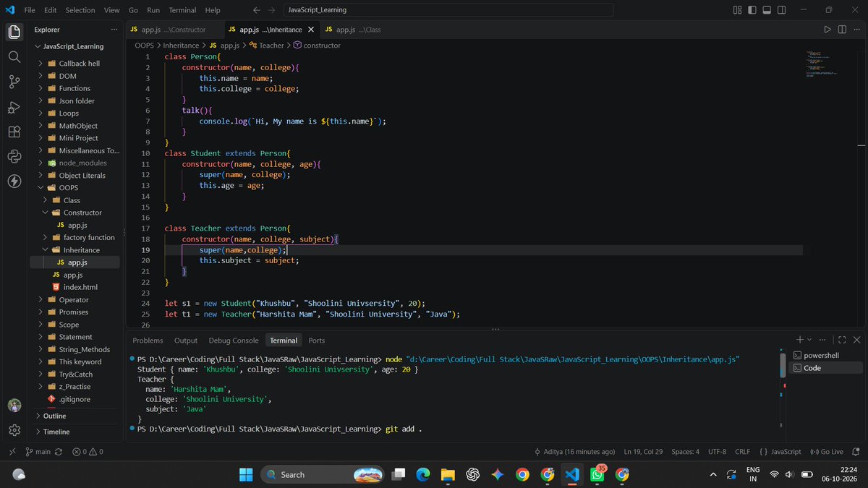The width and height of the screenshot is (868, 488).
Task: Open the editor More Actions ellipsis
Action: (856, 30)
